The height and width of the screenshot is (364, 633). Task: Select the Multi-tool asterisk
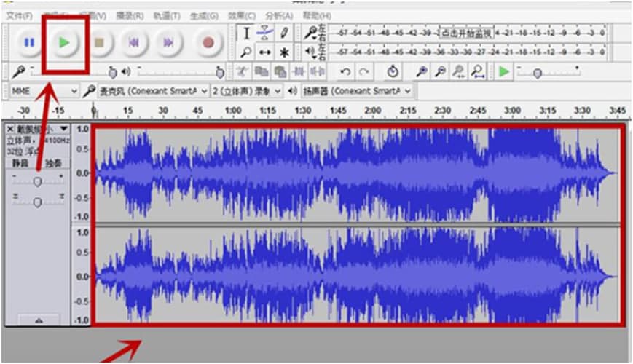coord(284,52)
